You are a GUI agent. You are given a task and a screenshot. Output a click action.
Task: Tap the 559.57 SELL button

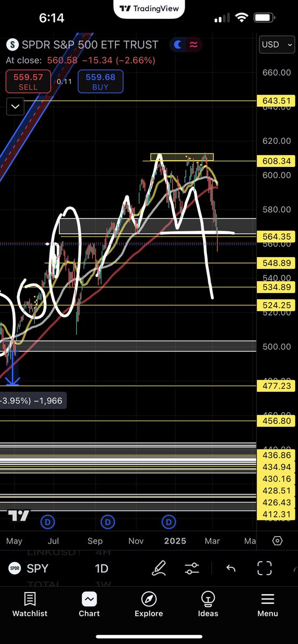pyautogui.click(x=28, y=81)
